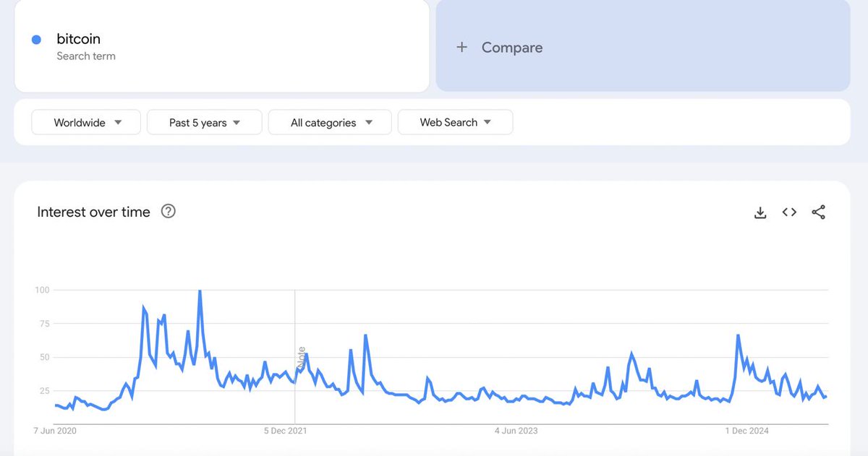This screenshot has width=868, height=456.
Task: Add a Compare search term
Action: click(643, 46)
